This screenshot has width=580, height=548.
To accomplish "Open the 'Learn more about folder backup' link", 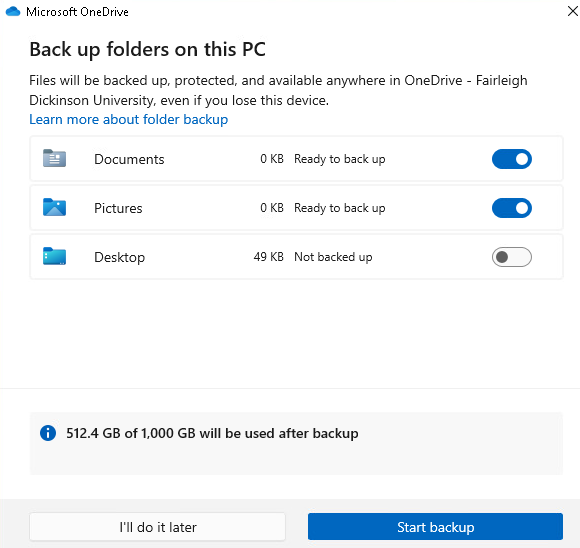I will point(129,120).
